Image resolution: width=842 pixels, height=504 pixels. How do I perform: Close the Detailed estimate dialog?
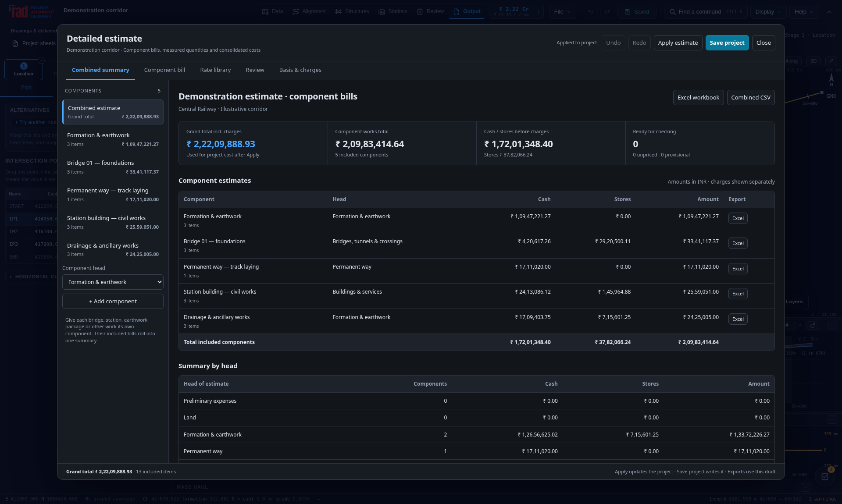tap(763, 43)
